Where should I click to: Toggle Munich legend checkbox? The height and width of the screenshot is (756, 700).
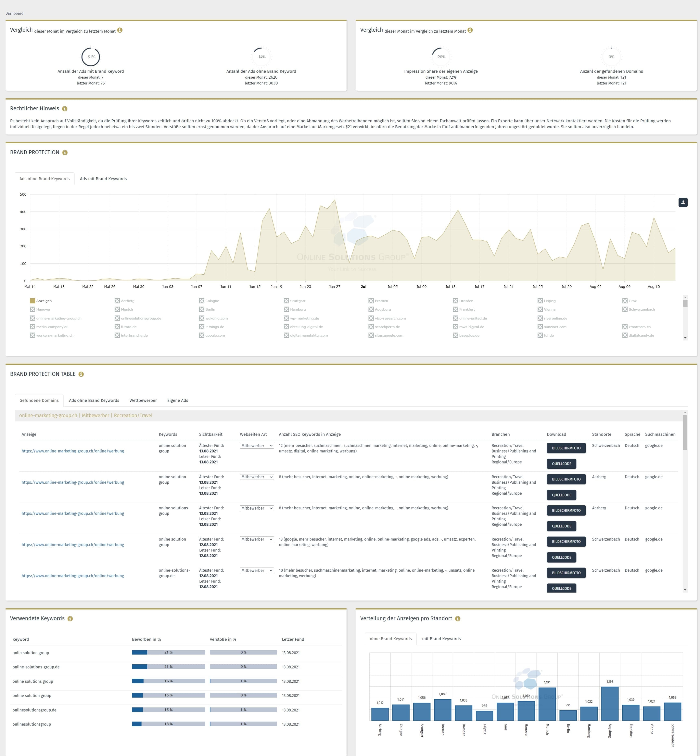124,309
